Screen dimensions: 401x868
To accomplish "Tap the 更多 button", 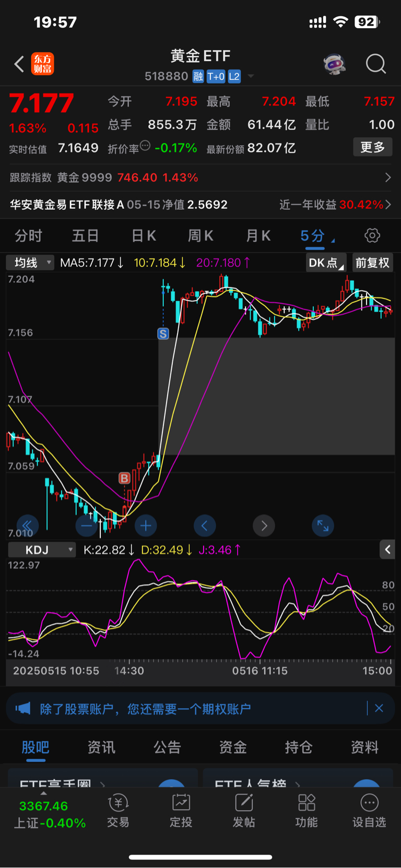I will pos(373,147).
